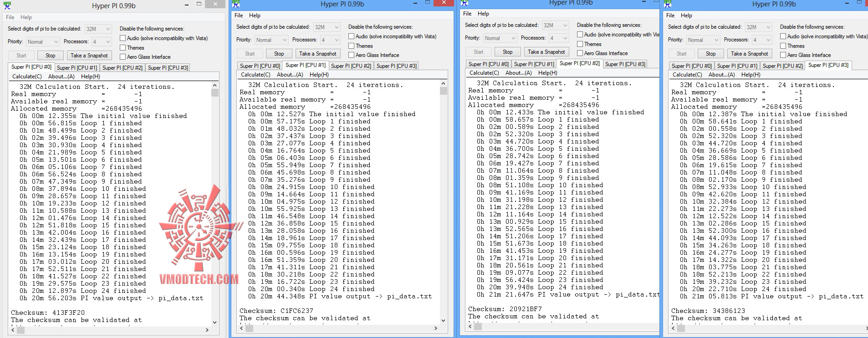Screen dimensions: 868x338
Task: Open the Priority Normal dropdown in the second window
Action: pos(271,40)
